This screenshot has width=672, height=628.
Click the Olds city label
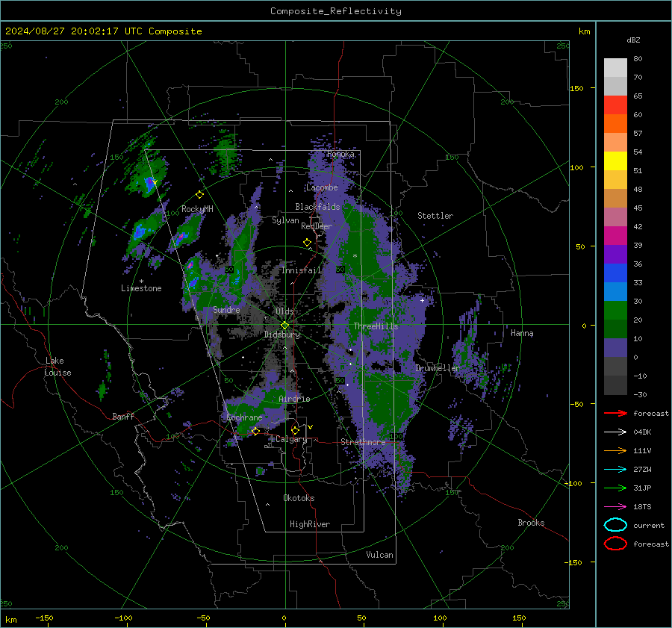(284, 311)
